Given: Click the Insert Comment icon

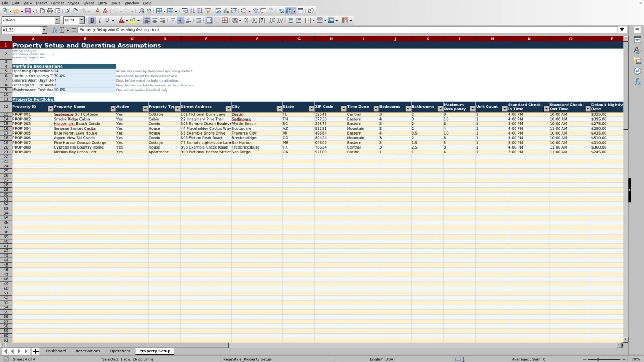Looking at the screenshot, I should [x=264, y=11].
